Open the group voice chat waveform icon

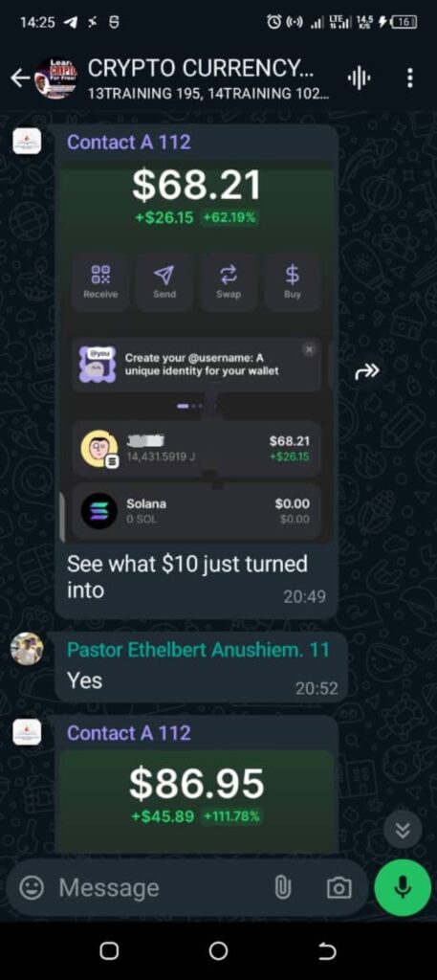pyautogui.click(x=359, y=78)
